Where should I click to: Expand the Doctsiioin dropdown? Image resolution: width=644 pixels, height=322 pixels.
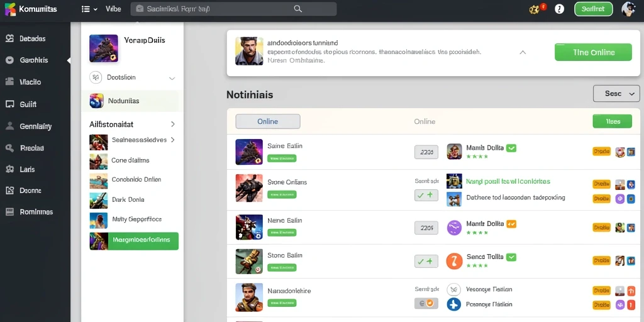pyautogui.click(x=172, y=78)
